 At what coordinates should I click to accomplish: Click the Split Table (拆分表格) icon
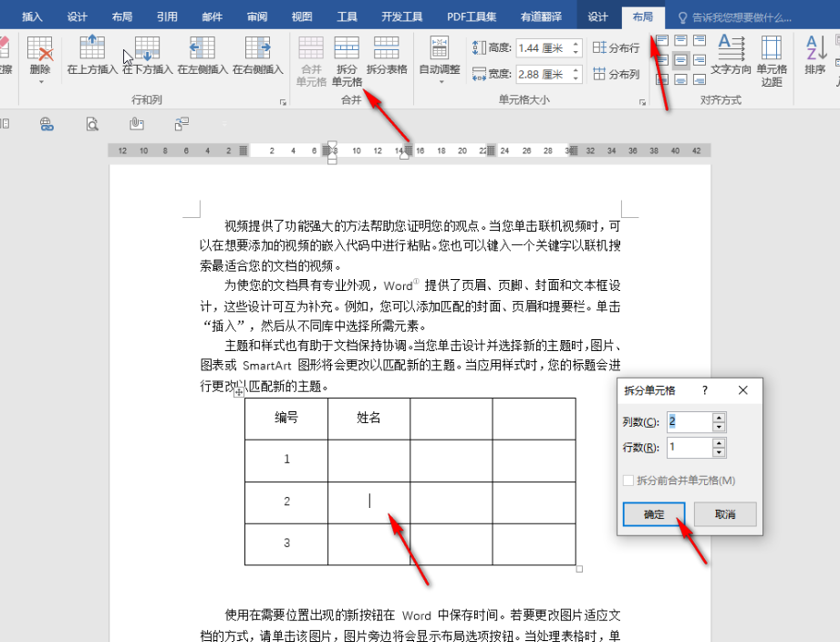pos(387,56)
